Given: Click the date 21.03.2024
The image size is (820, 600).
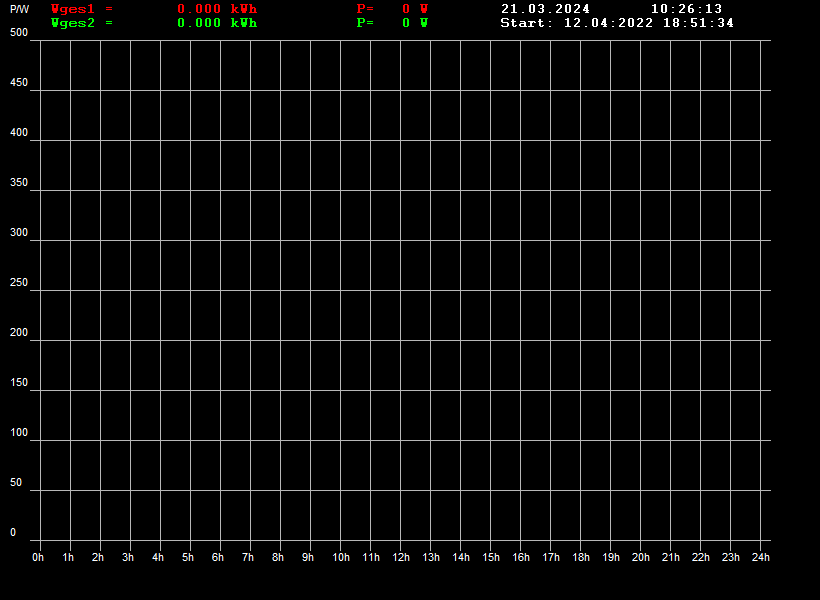Looking at the screenshot, I should (545, 9).
